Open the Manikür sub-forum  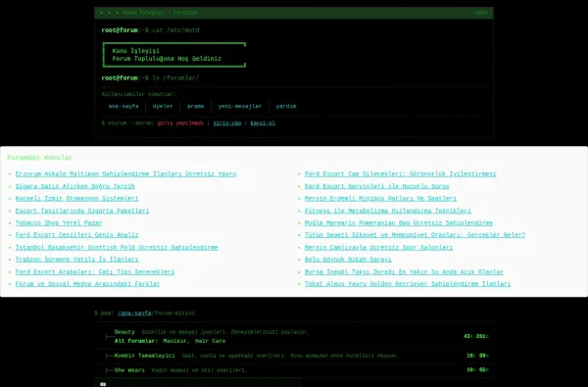click(x=176, y=341)
